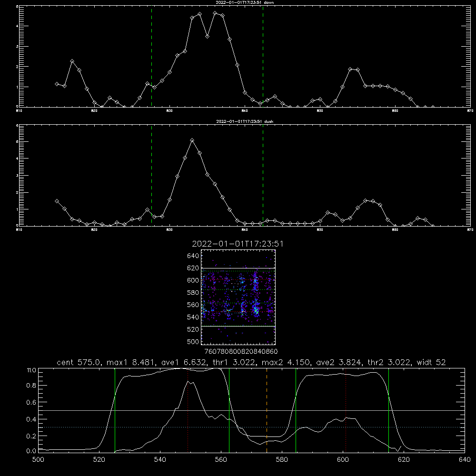Click bottom plot x-axis label 600
476x476 pixels.
click(343, 460)
